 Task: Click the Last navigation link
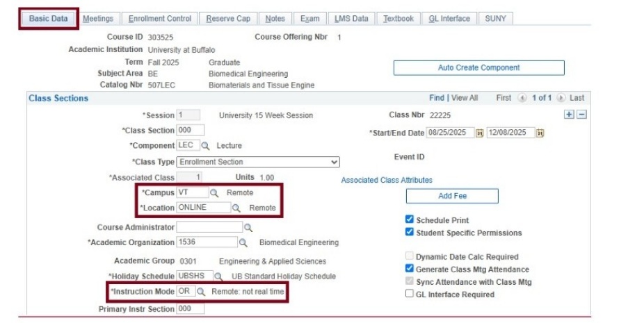coord(577,98)
